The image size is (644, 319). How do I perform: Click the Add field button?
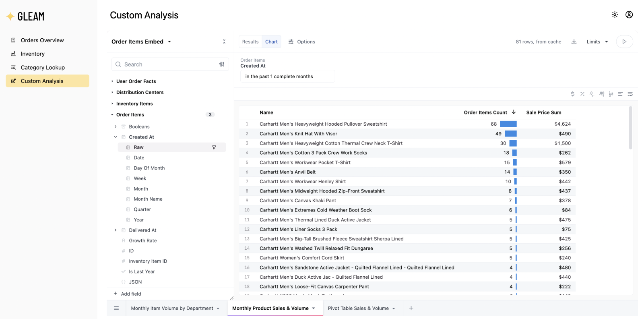[x=127, y=294]
